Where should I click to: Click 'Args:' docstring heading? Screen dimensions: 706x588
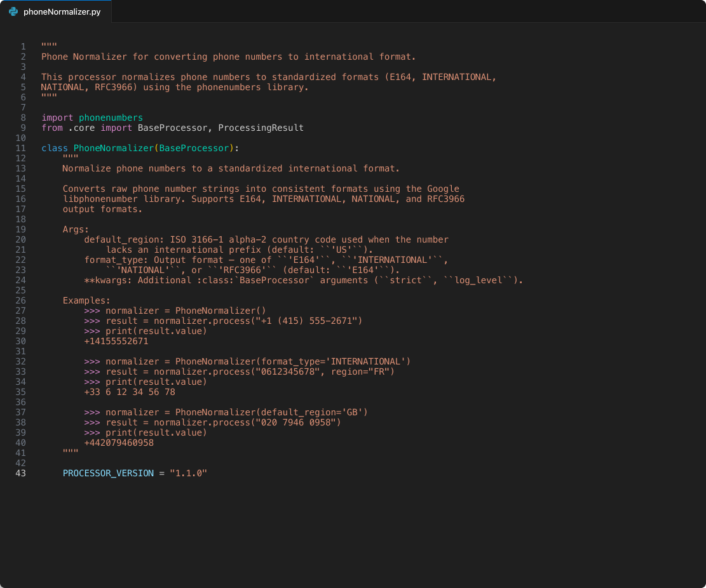[76, 229]
